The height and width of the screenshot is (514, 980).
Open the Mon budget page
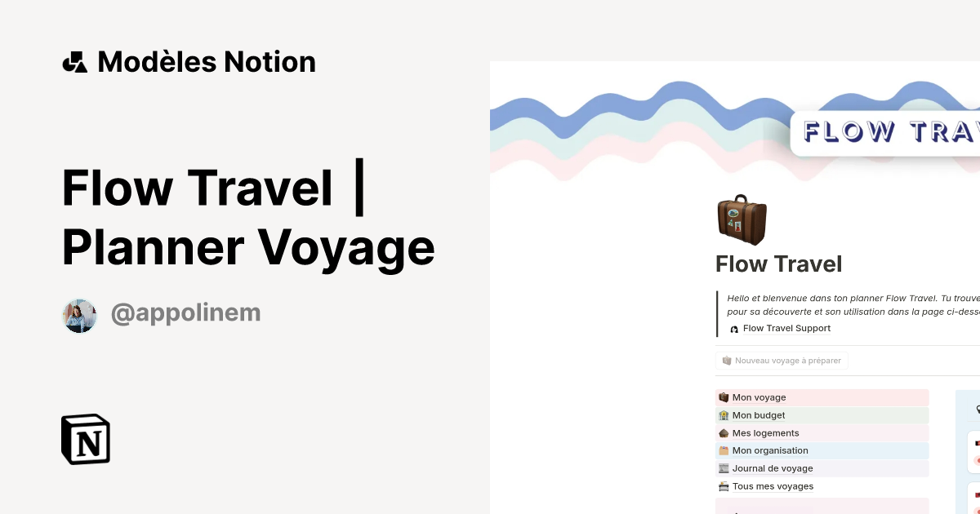pos(759,415)
